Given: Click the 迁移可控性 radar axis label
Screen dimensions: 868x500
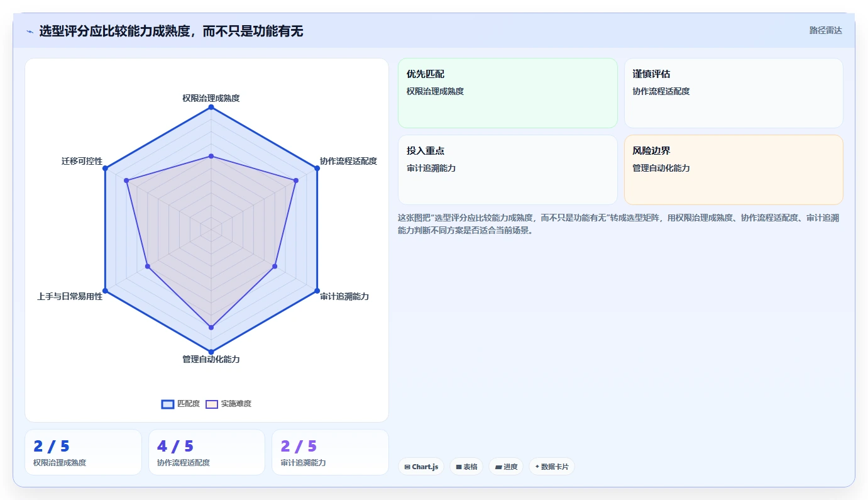Looking at the screenshot, I should point(82,161).
